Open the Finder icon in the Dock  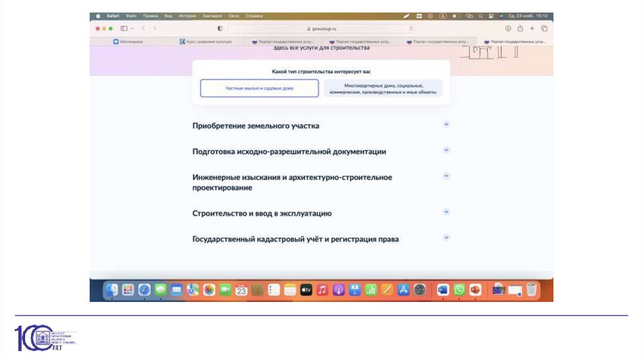coord(112,290)
